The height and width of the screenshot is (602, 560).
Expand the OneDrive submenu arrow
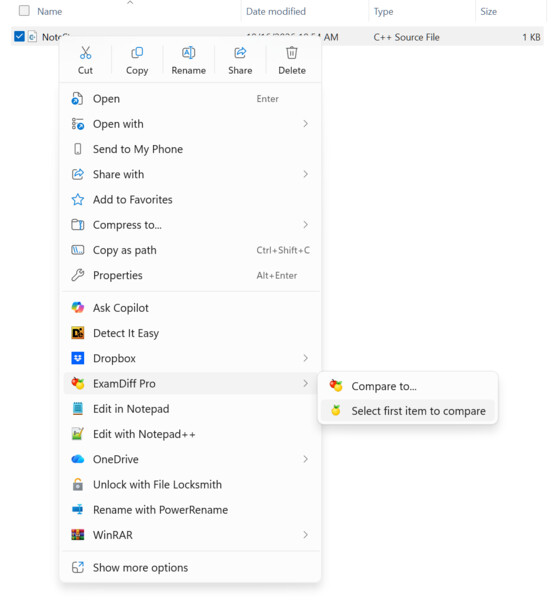point(306,459)
